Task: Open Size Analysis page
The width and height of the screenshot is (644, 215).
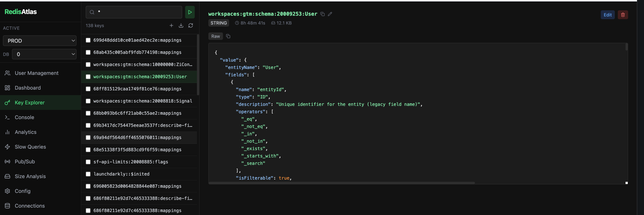Action: tap(40, 176)
